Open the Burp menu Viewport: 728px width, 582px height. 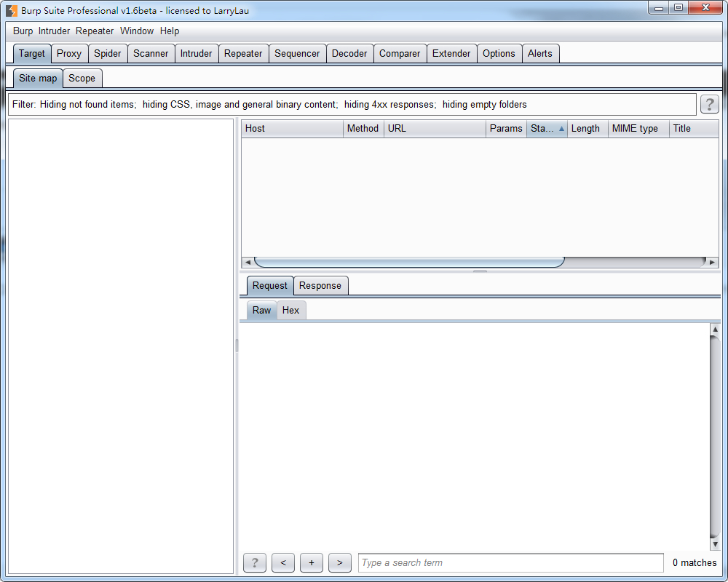pyautogui.click(x=23, y=31)
